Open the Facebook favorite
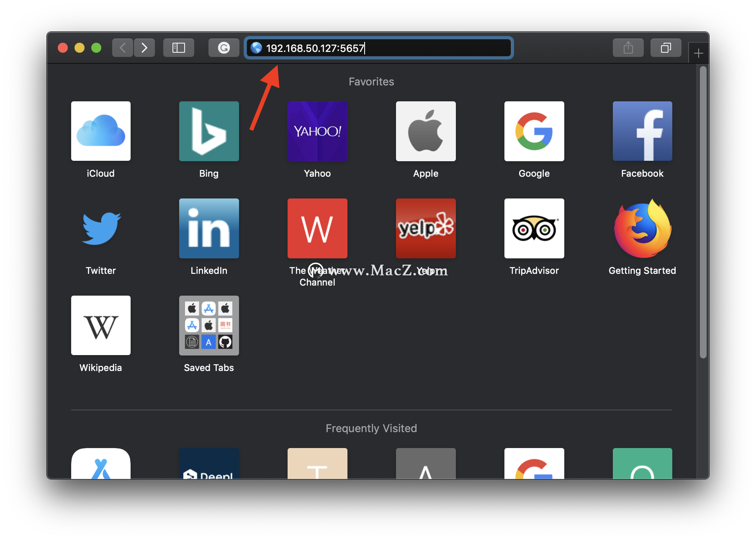756x541 pixels. (643, 131)
